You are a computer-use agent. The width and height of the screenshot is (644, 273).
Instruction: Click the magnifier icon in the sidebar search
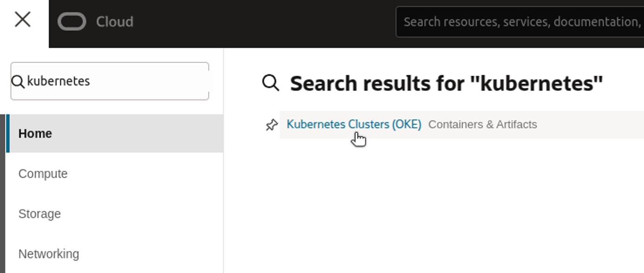coord(19,81)
